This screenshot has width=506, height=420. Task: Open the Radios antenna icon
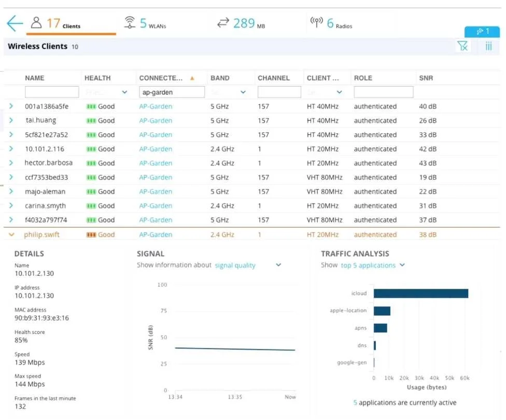coord(317,22)
